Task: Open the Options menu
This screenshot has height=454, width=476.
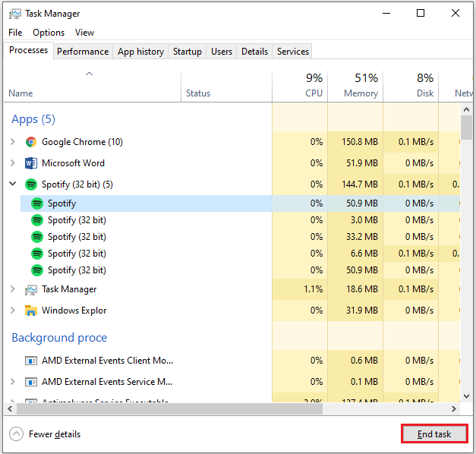Action: pyautogui.click(x=49, y=33)
